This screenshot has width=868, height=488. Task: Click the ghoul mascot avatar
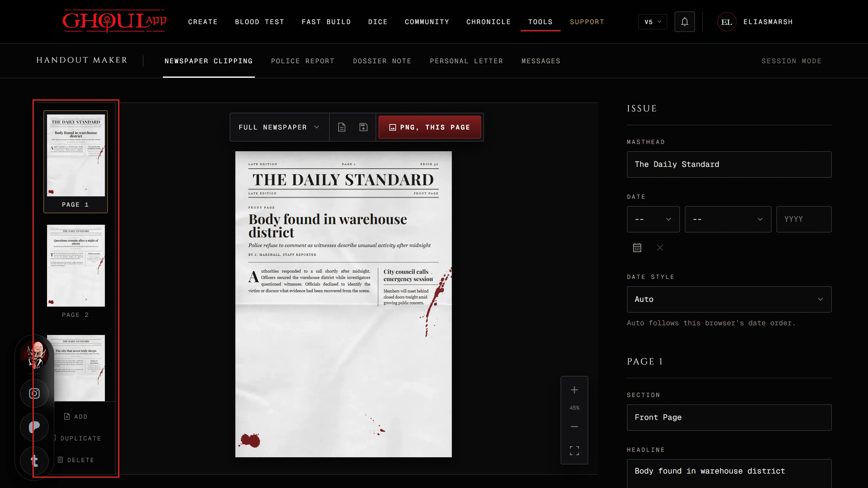(x=34, y=354)
